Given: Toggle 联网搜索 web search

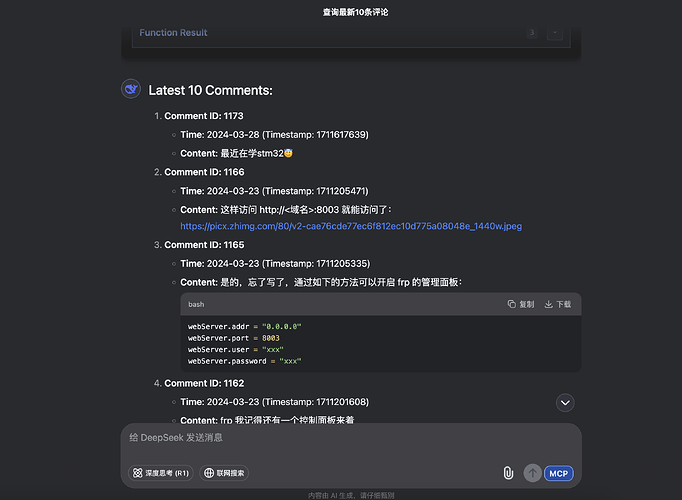Looking at the screenshot, I should [x=224, y=473].
